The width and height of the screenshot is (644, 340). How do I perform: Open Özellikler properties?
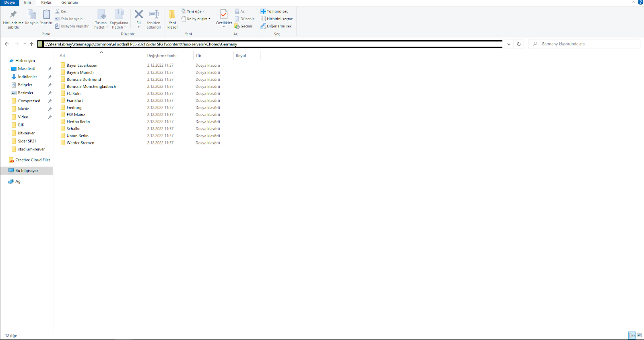point(224,19)
